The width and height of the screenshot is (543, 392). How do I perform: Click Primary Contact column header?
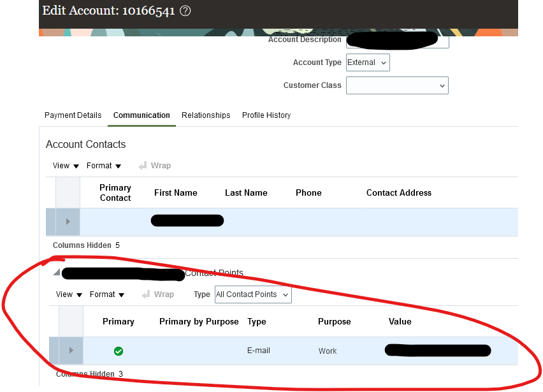tap(115, 193)
